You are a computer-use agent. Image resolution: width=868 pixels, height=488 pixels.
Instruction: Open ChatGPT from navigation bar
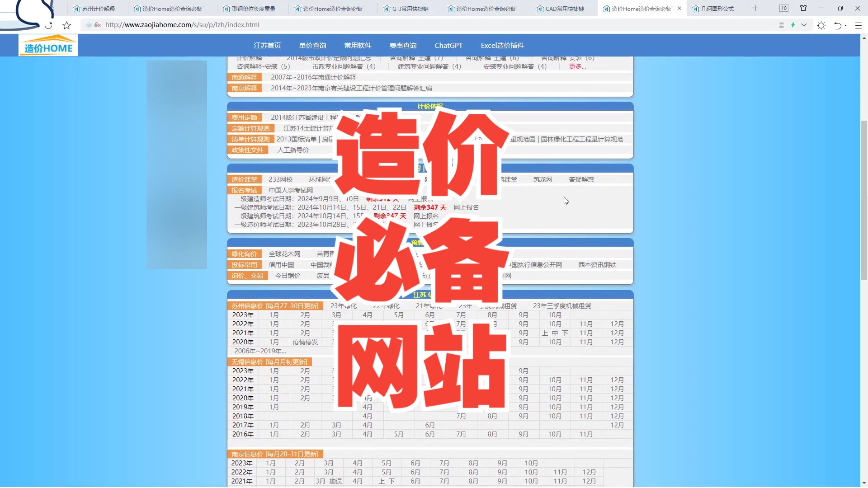tap(448, 45)
